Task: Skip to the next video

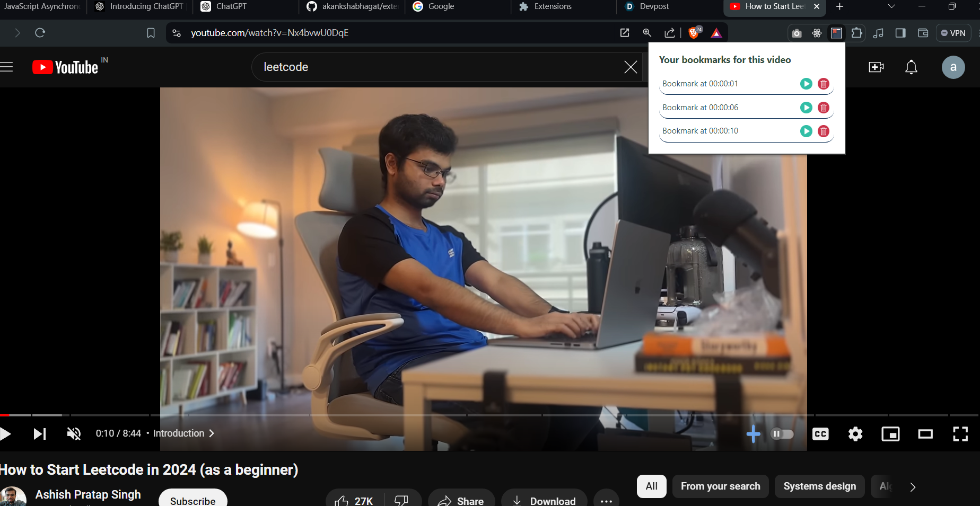Action: [x=40, y=434]
